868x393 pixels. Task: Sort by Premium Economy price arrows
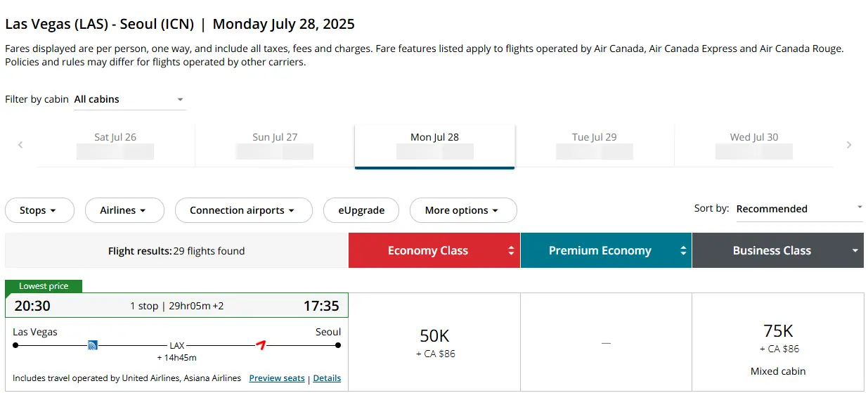(x=683, y=250)
